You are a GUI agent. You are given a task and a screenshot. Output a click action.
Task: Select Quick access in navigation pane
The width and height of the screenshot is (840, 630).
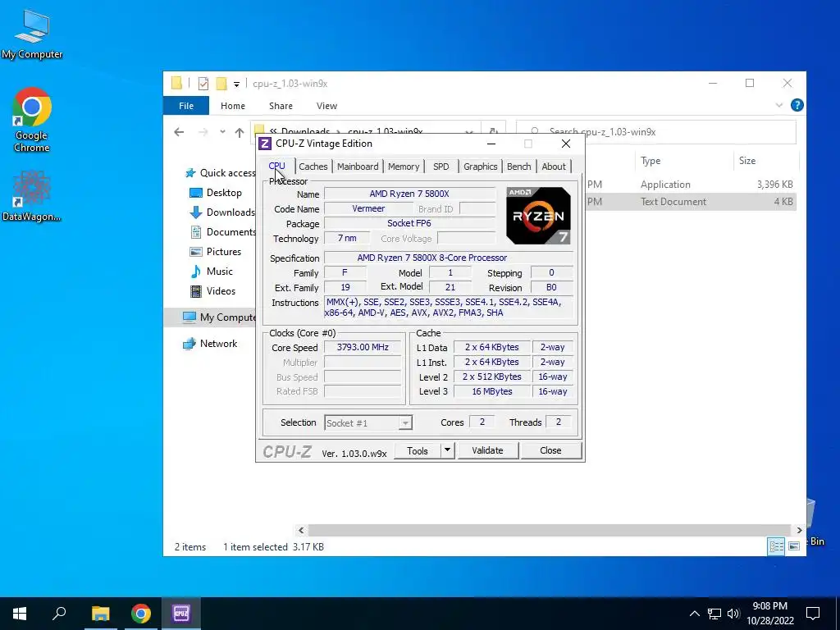click(x=220, y=173)
